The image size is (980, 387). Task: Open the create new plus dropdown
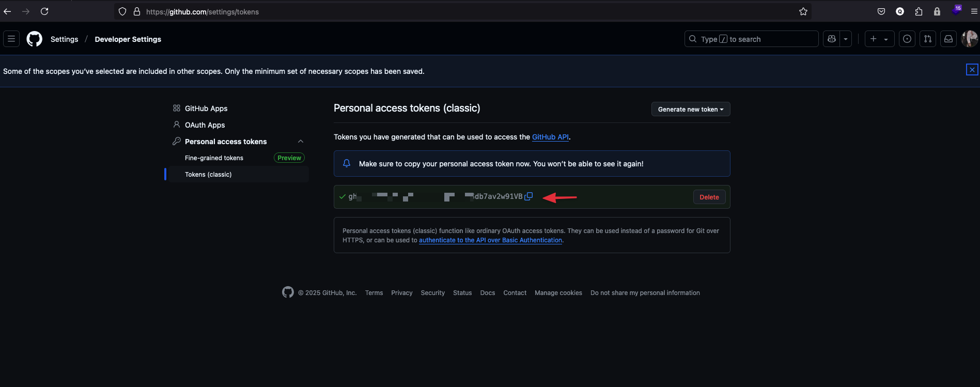point(879,39)
